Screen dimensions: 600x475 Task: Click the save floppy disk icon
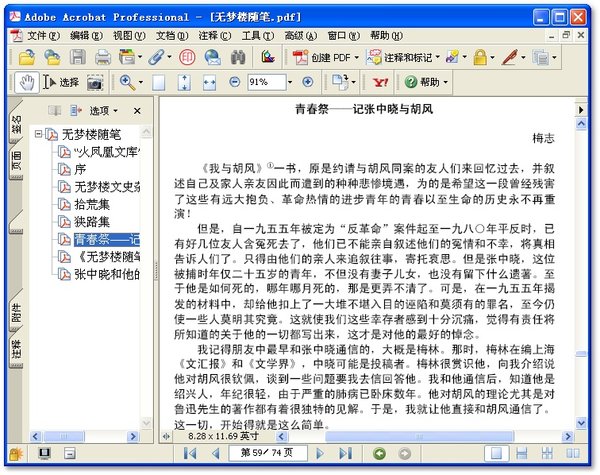coord(78,57)
